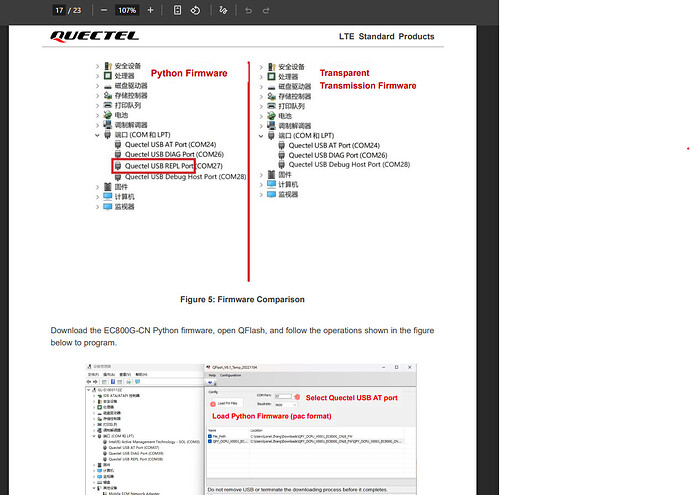Viewport: 690px width, 495px height.
Task: Click 'Do not remove USB' warning text
Action: click(297, 489)
